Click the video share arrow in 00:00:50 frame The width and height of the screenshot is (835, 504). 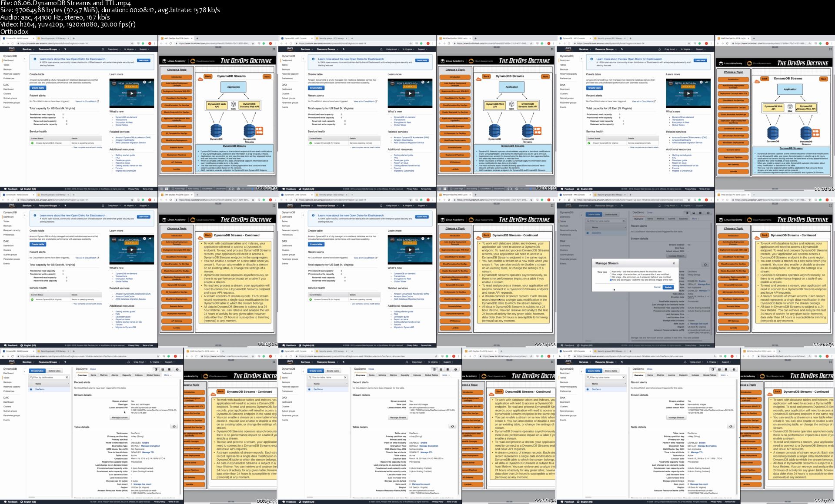pos(150,83)
